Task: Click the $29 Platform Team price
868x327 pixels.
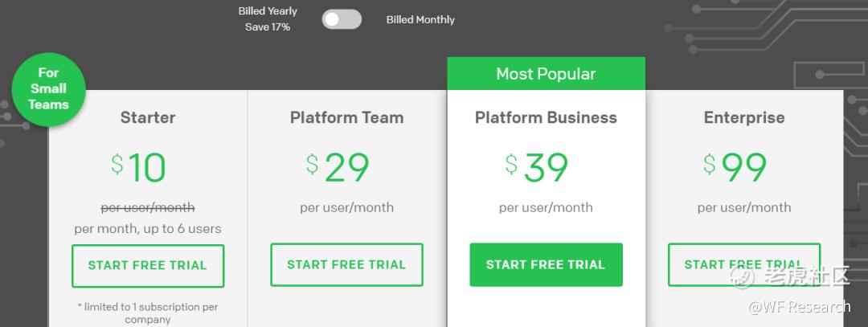Action: click(338, 167)
